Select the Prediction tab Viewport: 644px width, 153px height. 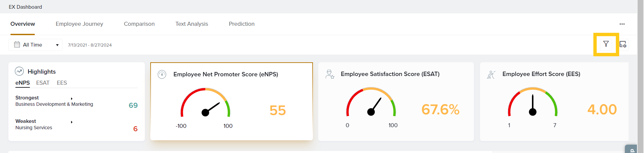[241, 24]
